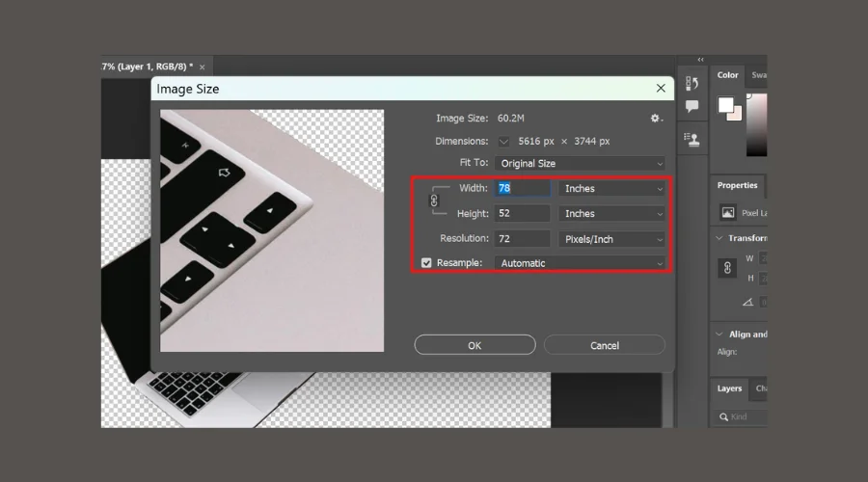Click the 'Pixel Layer' label in Properties
Screen dimensions: 868x482
click(754, 213)
